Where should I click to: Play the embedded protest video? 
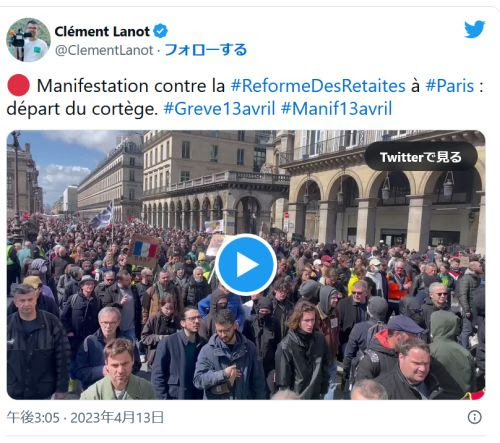tap(246, 265)
